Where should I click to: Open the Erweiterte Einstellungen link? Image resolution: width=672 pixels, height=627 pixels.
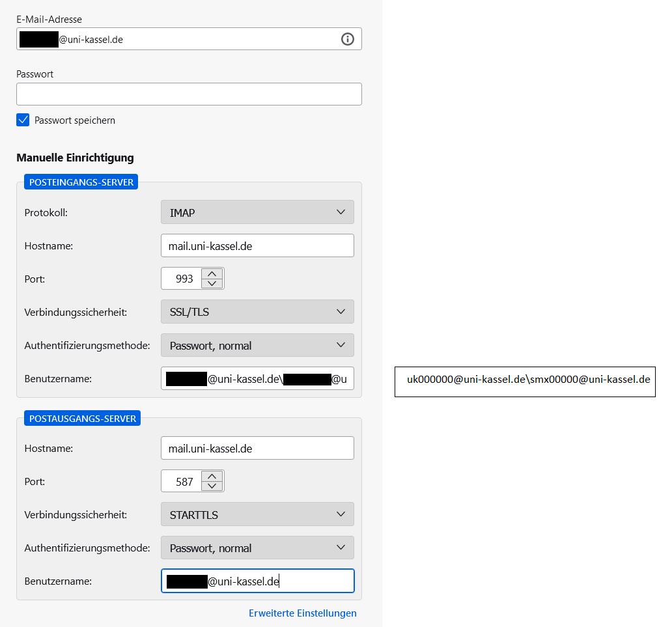[302, 613]
